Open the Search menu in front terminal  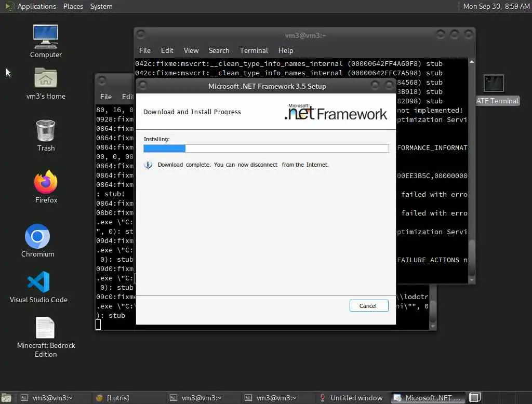pos(219,50)
